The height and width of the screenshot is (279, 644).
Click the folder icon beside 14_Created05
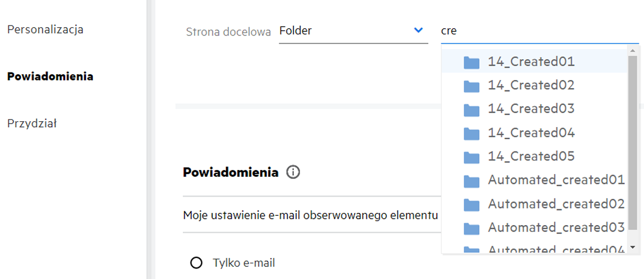472,157
